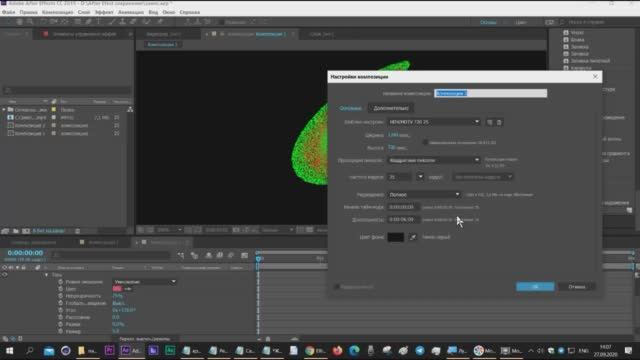Image resolution: width=640 pixels, height=360 pixels.
Task: Open the Справка menu
Action: click(x=189, y=12)
